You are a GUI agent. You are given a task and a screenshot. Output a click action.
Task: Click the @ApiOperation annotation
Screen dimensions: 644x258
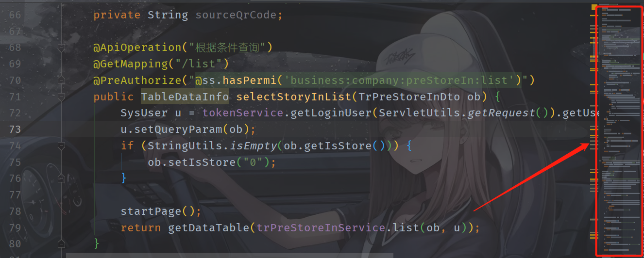[137, 48]
